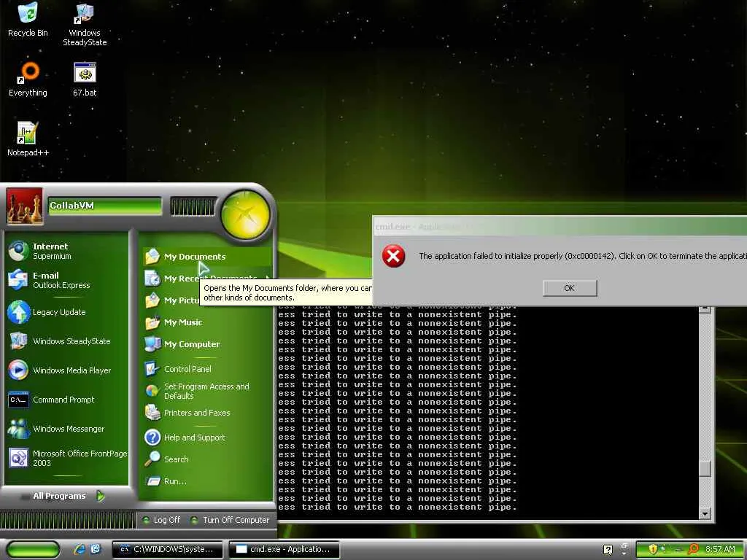The image size is (747, 560).
Task: Open Windows Media Player from Start menu
Action: pyautogui.click(x=66, y=370)
